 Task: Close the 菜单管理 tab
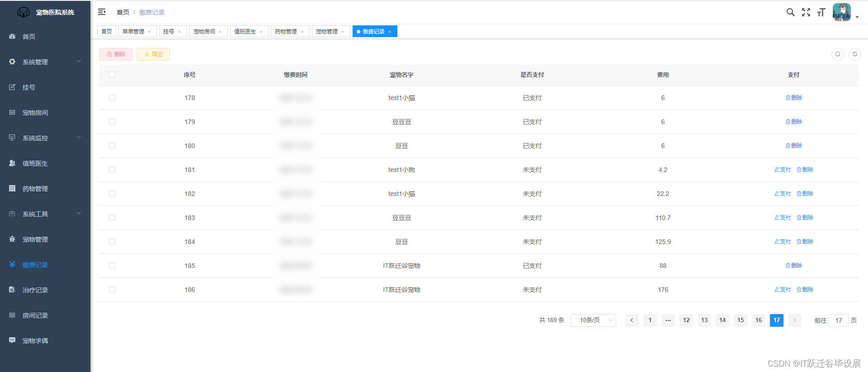[x=149, y=32]
